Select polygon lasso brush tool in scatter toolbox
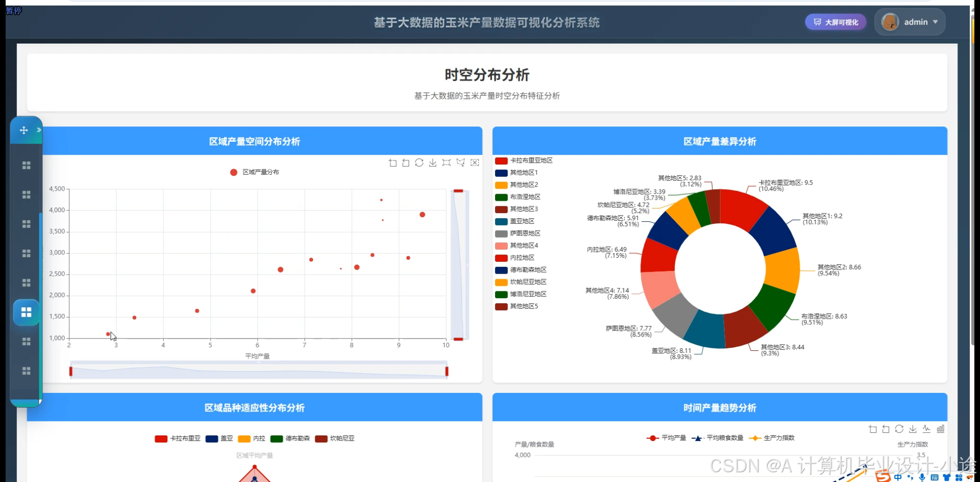Viewport: 980px width, 482px height. [460, 163]
